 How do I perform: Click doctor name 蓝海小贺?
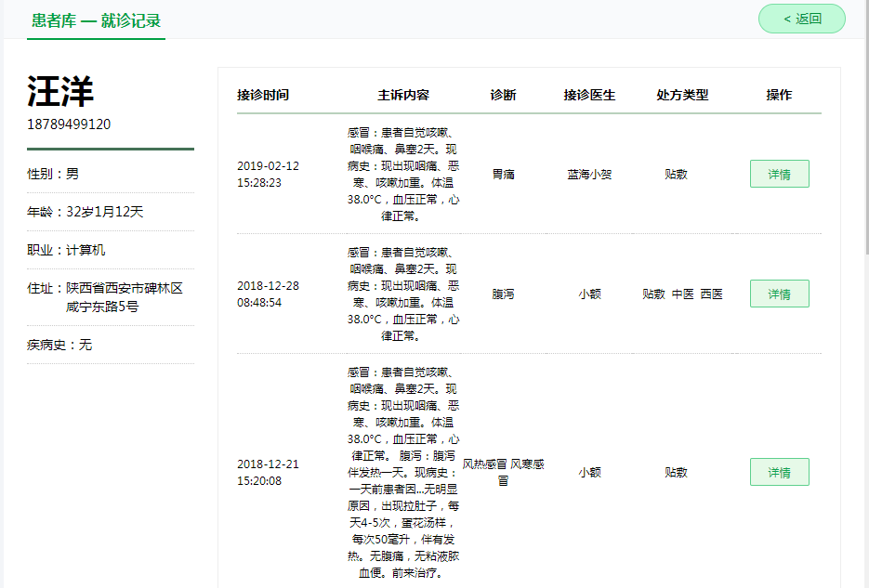pos(589,174)
